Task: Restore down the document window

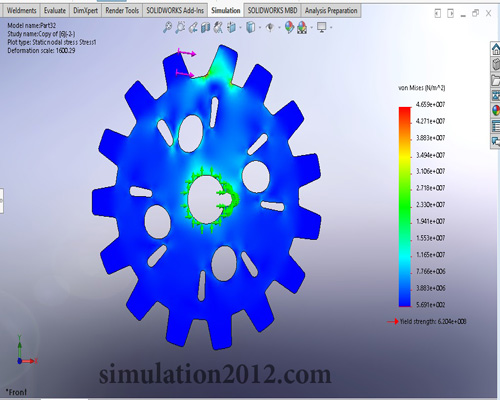Action: point(475,13)
